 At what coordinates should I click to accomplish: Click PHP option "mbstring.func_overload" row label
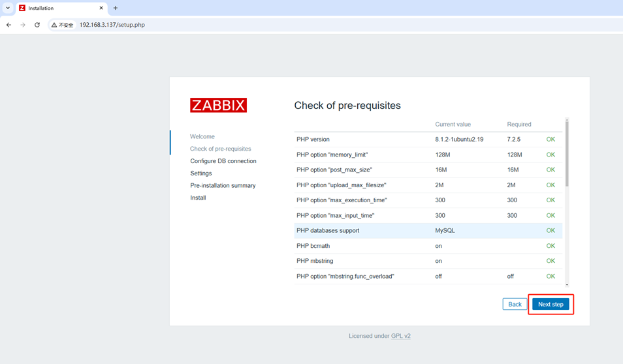(345, 277)
